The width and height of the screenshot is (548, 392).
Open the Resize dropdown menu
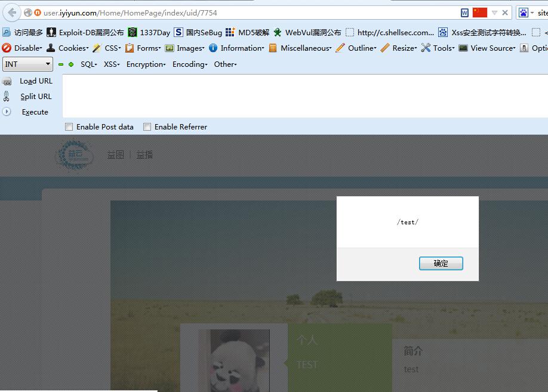(x=399, y=48)
